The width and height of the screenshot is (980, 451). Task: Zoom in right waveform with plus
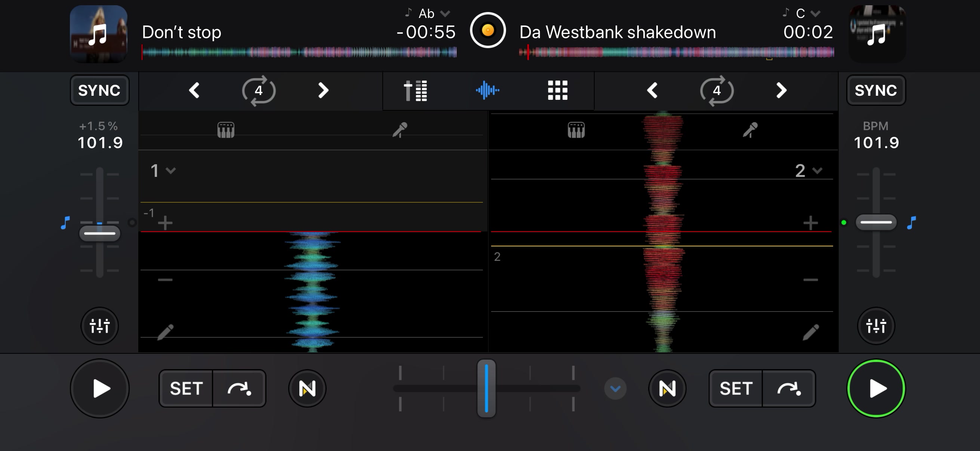point(811,223)
